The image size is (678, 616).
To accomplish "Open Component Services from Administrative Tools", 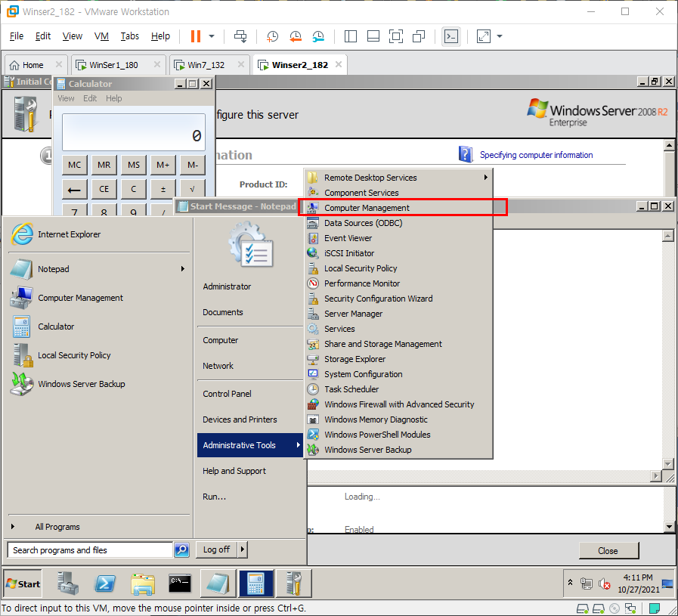I will 398,193.
